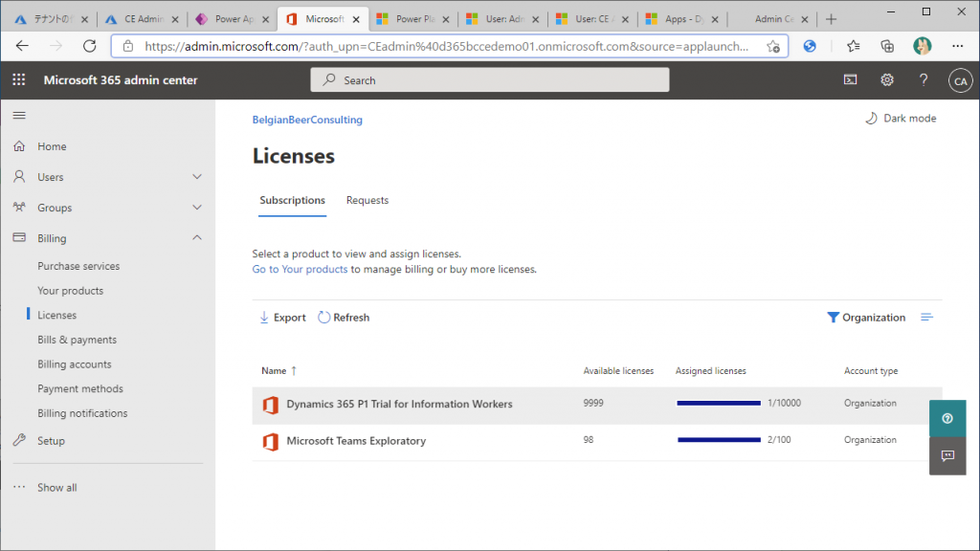The width and height of the screenshot is (980, 551).
Task: Open the browser Collections icon
Action: [x=887, y=46]
